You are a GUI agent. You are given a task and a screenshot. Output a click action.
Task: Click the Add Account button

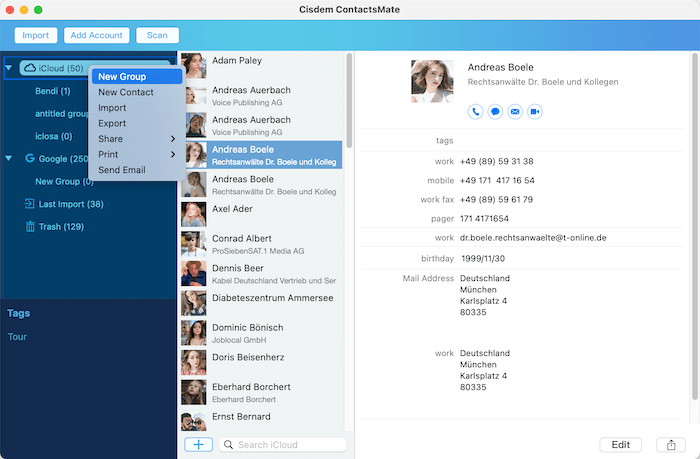[96, 35]
